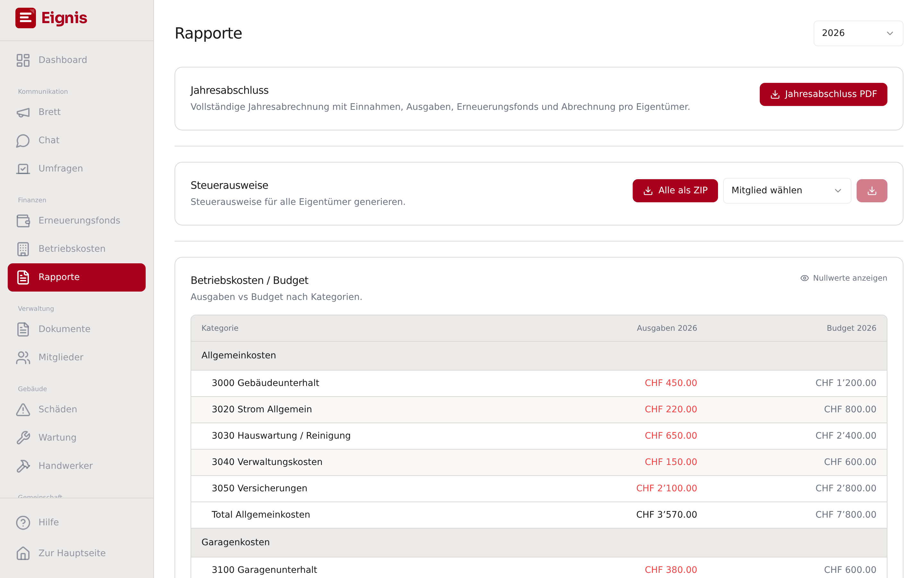The image size is (924, 578).
Task: Click the Dokumente file icon
Action: [23, 329]
